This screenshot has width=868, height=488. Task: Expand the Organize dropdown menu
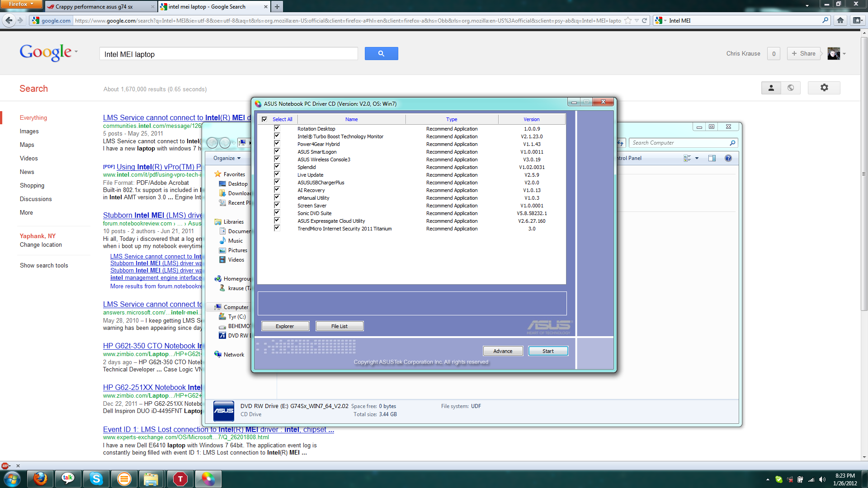[x=227, y=158]
